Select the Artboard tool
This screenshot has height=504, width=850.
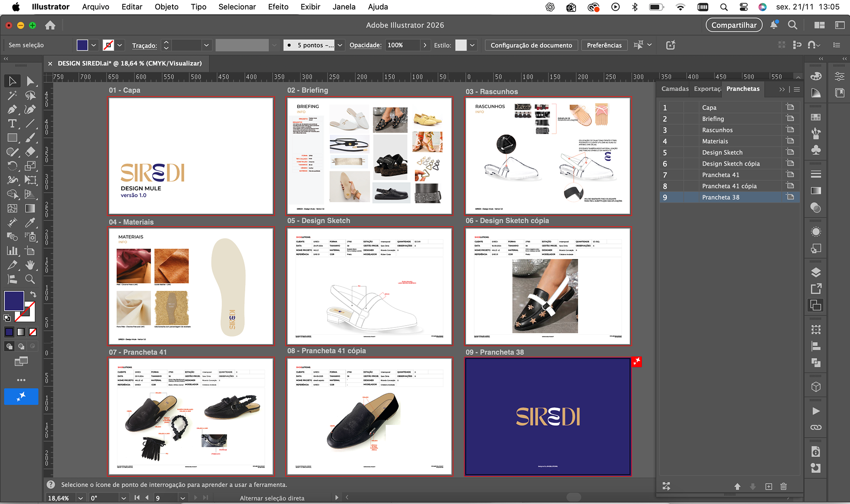point(30,251)
